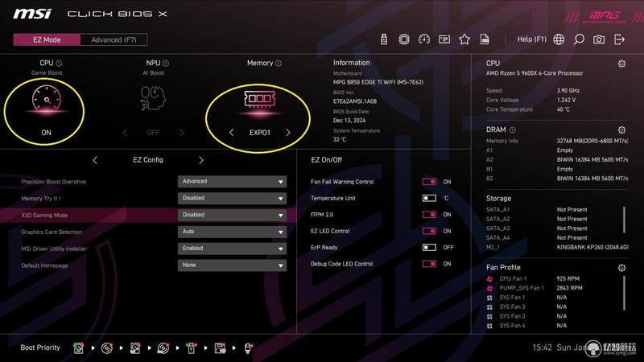The width and height of the screenshot is (644, 362).
Task: Switch to EZ Mode tab
Action: point(47,39)
